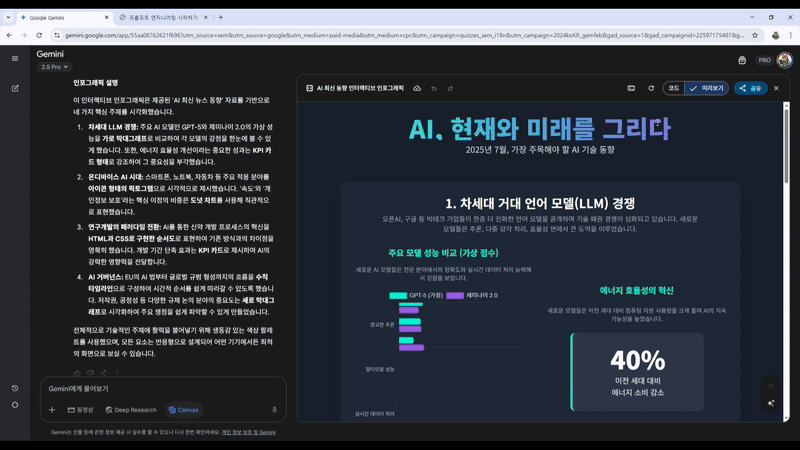Open the browser three-dot menu
Viewport: 800px width, 450px height.
(791, 35)
